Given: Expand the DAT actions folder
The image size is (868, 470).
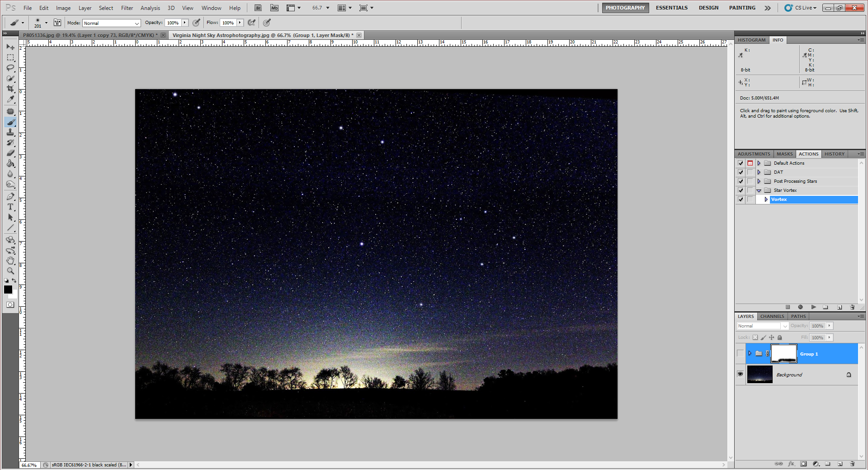Looking at the screenshot, I should [x=759, y=172].
